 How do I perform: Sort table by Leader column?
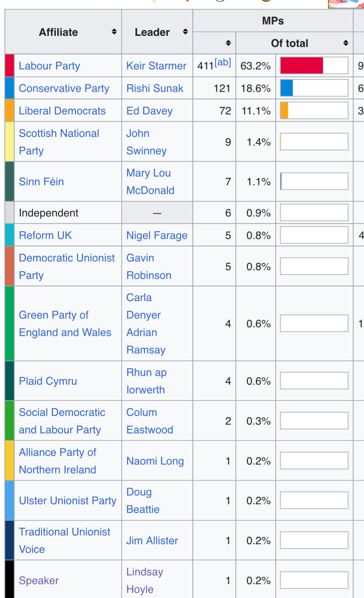(x=185, y=32)
